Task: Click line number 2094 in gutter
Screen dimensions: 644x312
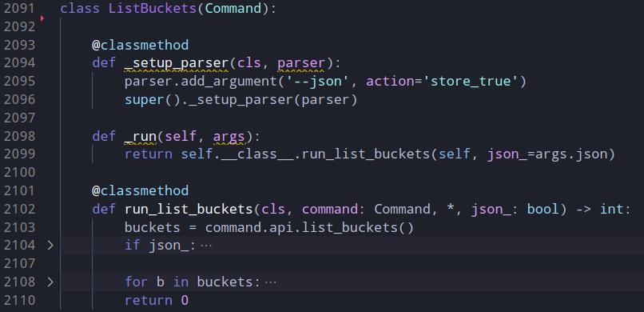Action: pyautogui.click(x=19, y=63)
